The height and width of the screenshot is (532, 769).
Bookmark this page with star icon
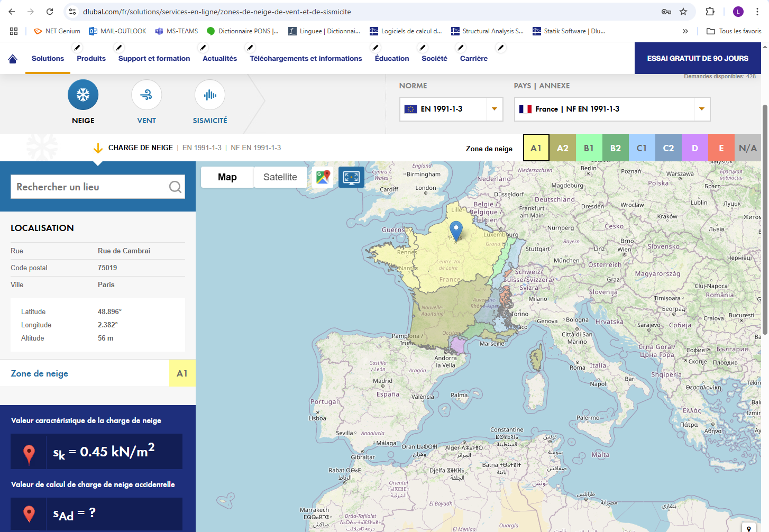point(683,12)
